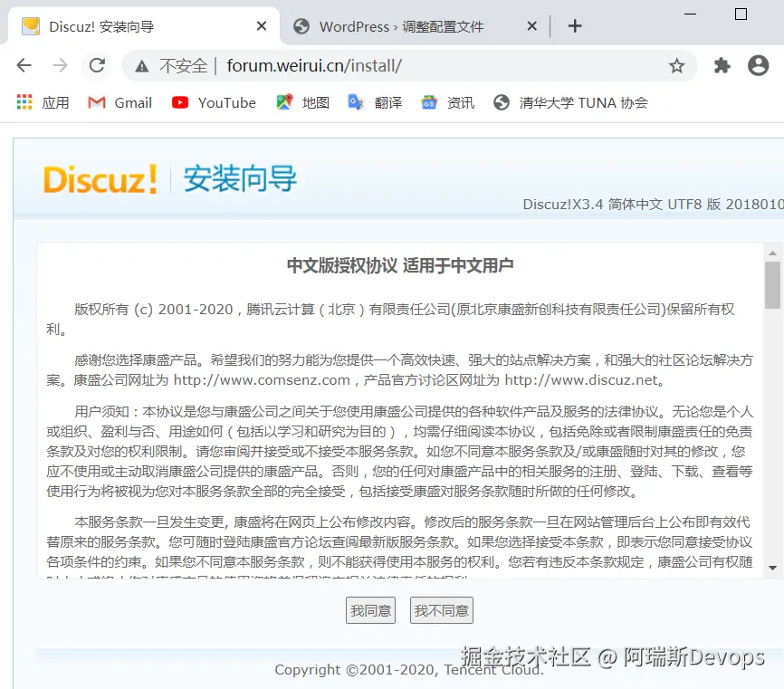Open the 清华大学 TUNA 协会 bookmark
This screenshot has width=784, height=689.
(x=570, y=102)
